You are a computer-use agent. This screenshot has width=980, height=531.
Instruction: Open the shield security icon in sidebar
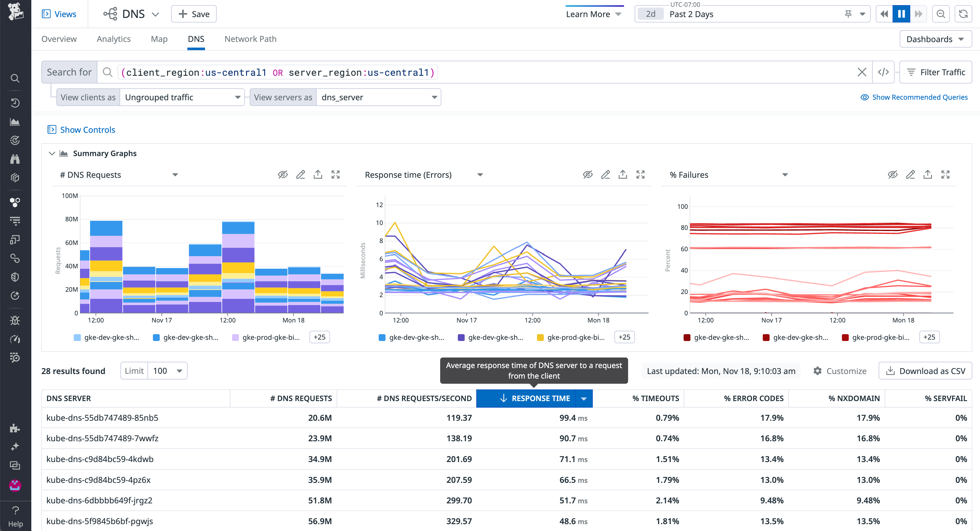[15, 277]
